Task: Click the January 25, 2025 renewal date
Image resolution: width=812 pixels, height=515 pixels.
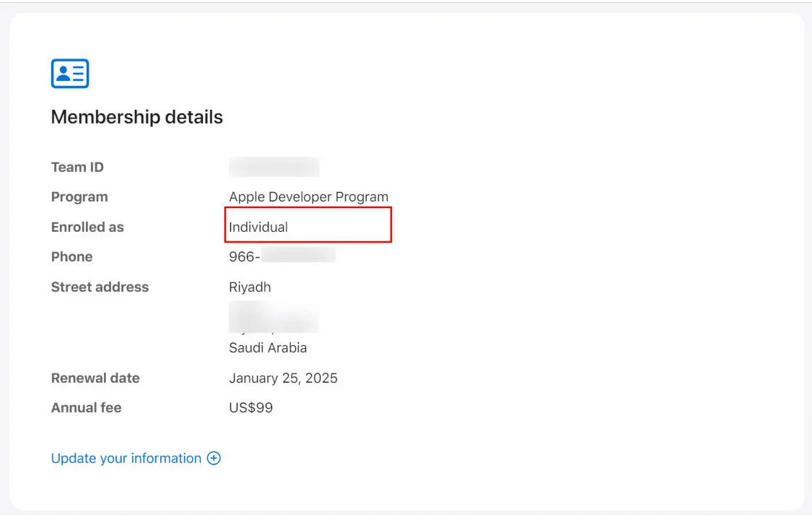Action: 283,378
